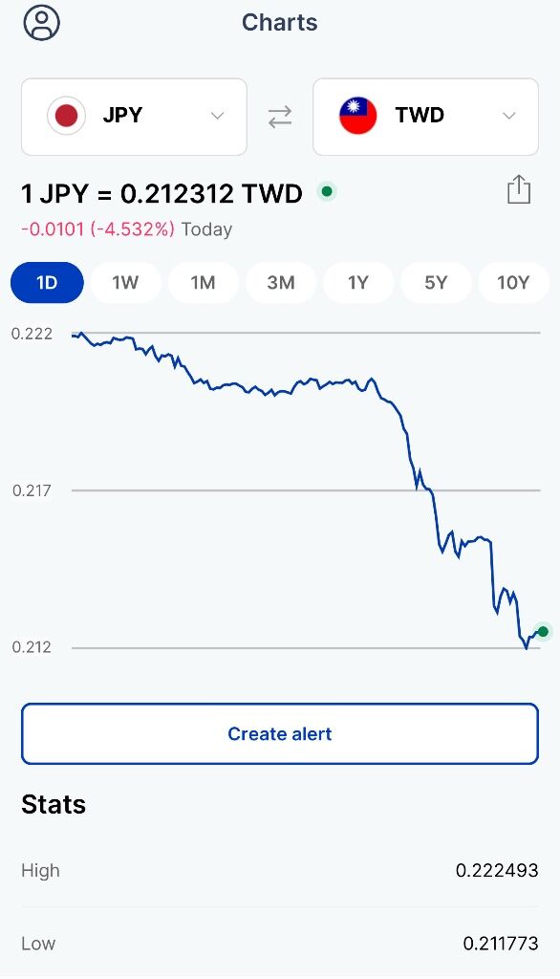Show the 1Y chart period
Screen dimensions: 560x979
[358, 283]
